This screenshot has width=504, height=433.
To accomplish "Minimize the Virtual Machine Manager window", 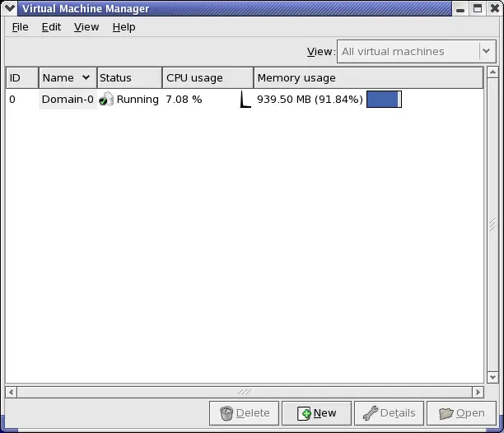I will pyautogui.click(x=460, y=9).
